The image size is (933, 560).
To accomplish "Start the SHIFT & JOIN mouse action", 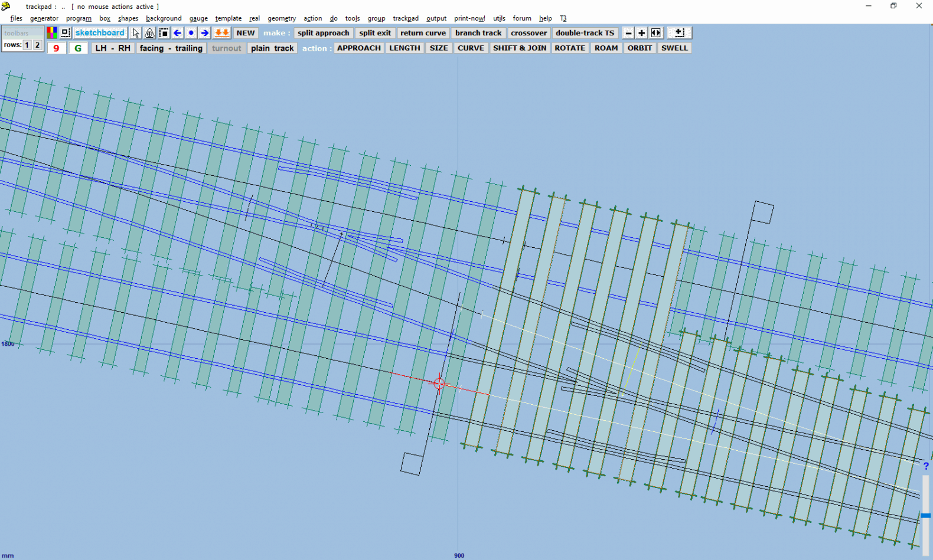I will (520, 48).
